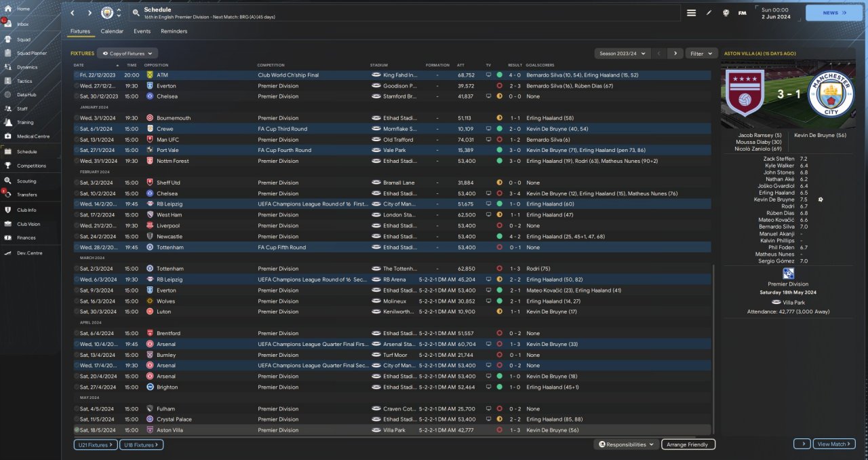
Task: Sort by the Opposition column header
Action: tap(156, 65)
